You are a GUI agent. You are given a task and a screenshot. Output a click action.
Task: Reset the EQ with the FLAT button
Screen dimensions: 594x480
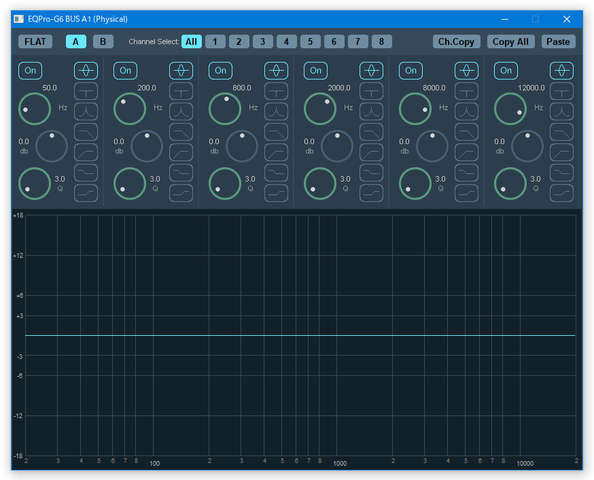pyautogui.click(x=35, y=42)
